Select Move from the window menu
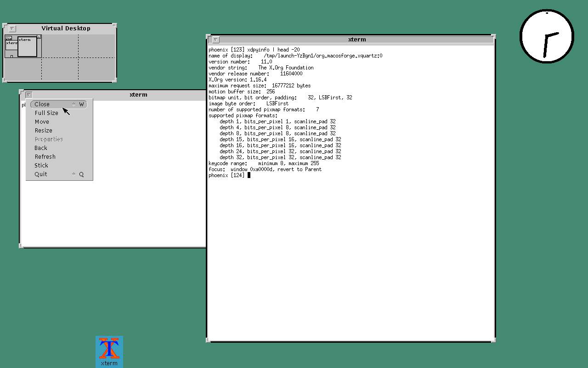The height and width of the screenshot is (368, 588). (59, 122)
